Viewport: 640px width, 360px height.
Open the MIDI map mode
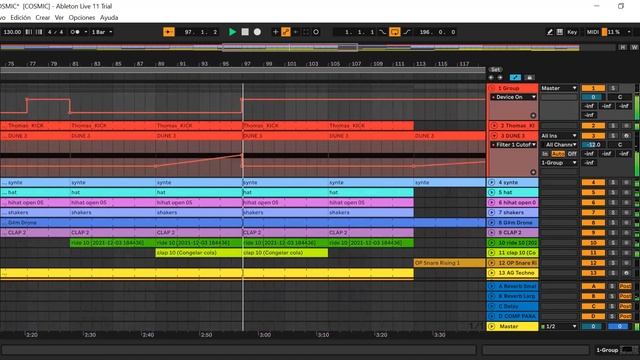(593, 32)
